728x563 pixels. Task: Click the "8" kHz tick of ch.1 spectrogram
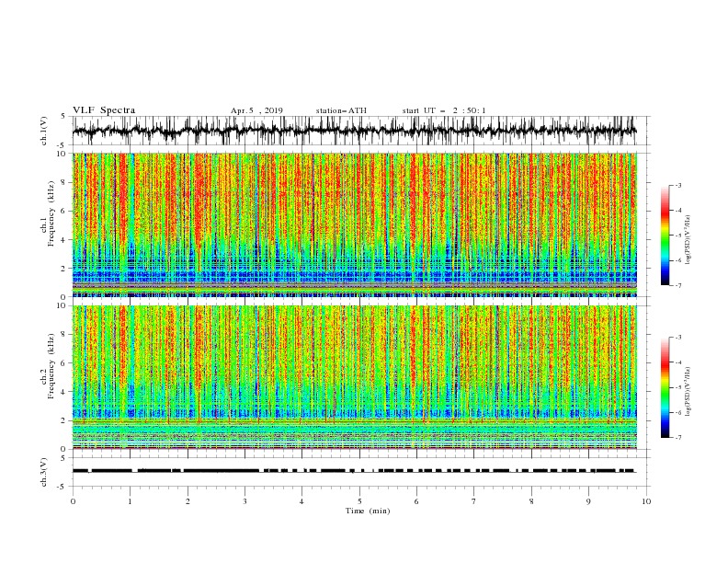coord(64,182)
